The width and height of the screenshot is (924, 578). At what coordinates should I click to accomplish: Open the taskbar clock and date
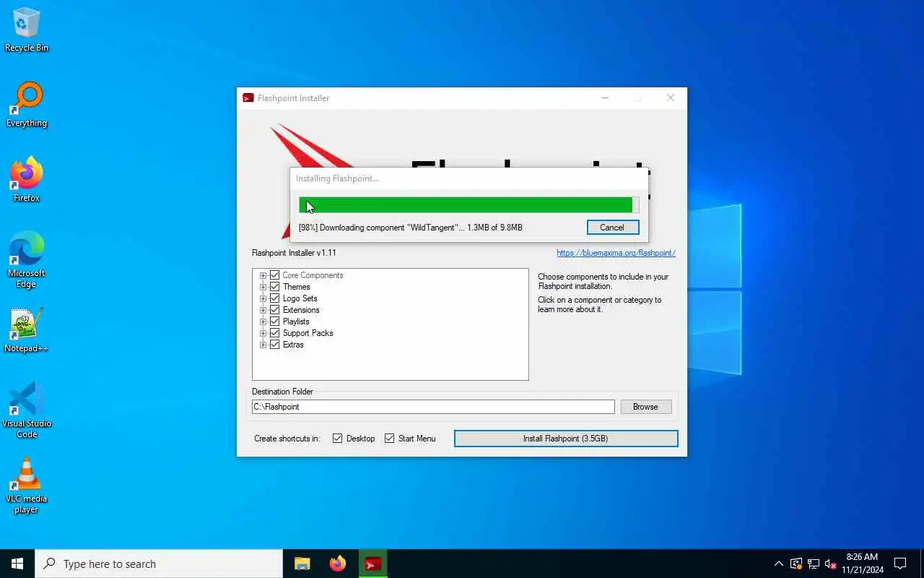(862, 564)
